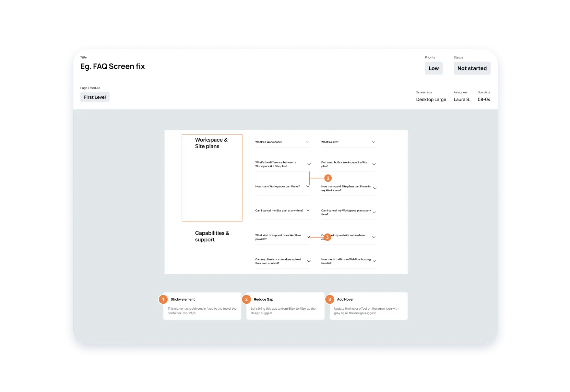Image resolution: width=570 pixels, height=392 pixels.
Task: Expand the "What's a site?" chevron
Action: point(374,142)
